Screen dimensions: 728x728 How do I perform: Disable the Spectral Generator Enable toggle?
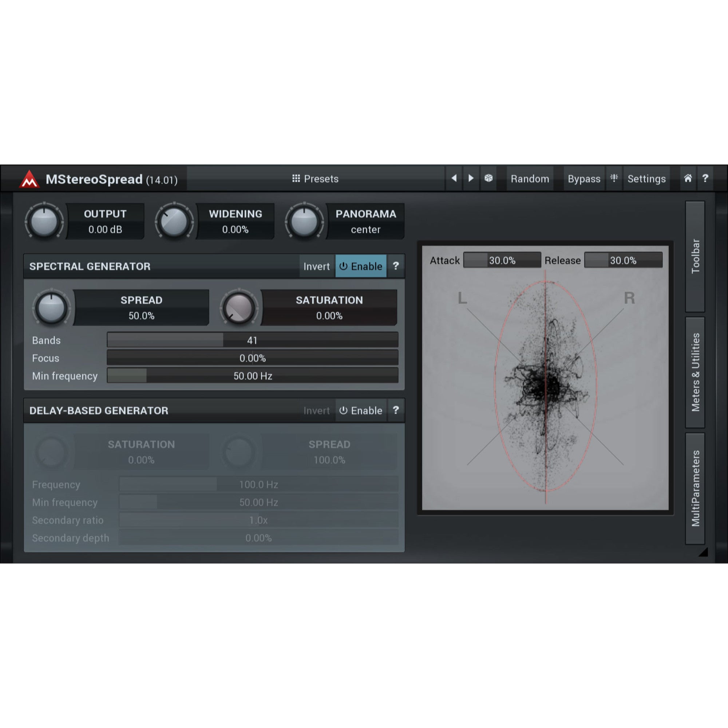361,266
